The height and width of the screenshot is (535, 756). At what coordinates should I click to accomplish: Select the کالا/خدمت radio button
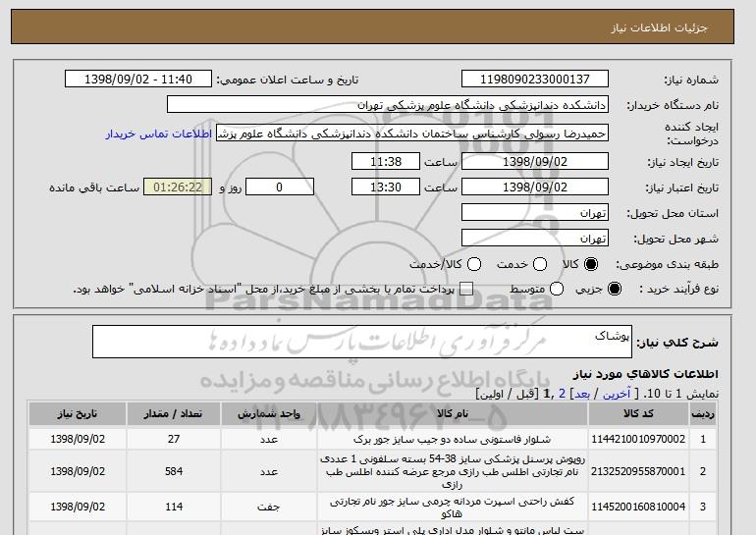point(474,264)
